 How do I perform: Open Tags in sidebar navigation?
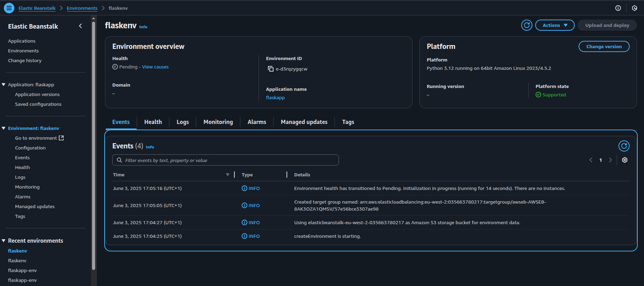[x=20, y=216]
